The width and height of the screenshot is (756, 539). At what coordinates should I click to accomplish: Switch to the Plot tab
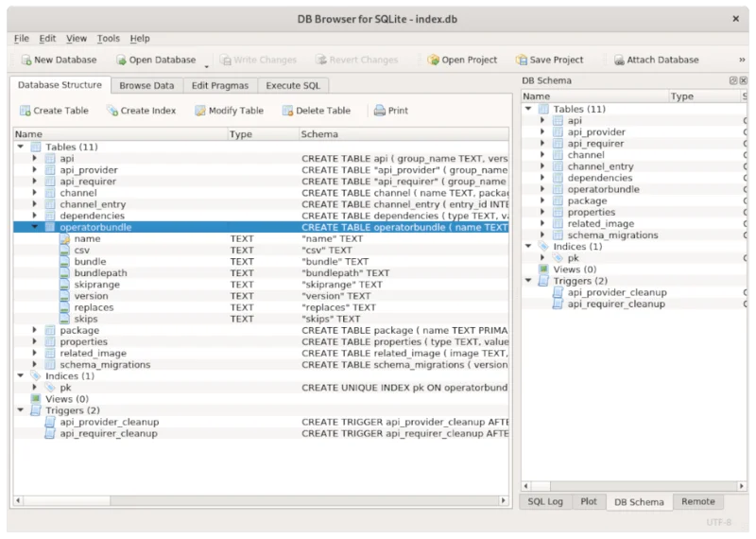tap(588, 501)
